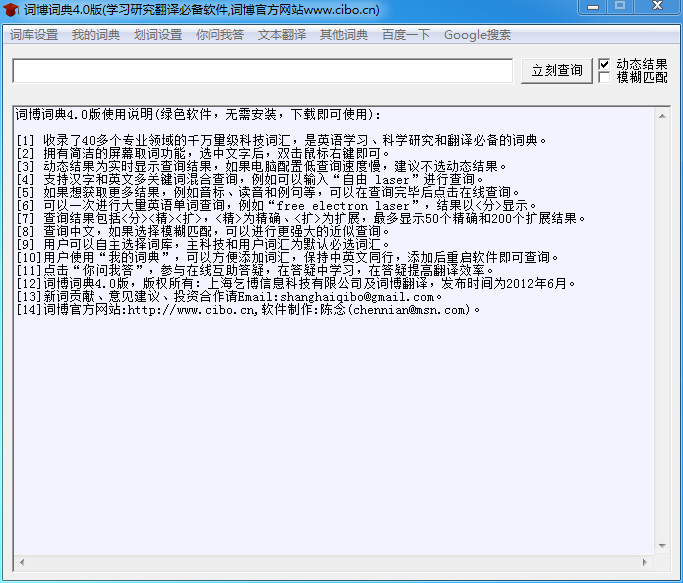
Task: Minimize the 词博词典 window
Action: point(592,7)
